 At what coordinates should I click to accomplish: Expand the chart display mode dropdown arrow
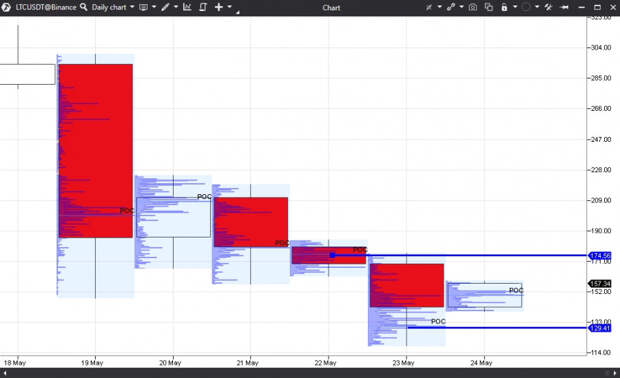point(154,7)
